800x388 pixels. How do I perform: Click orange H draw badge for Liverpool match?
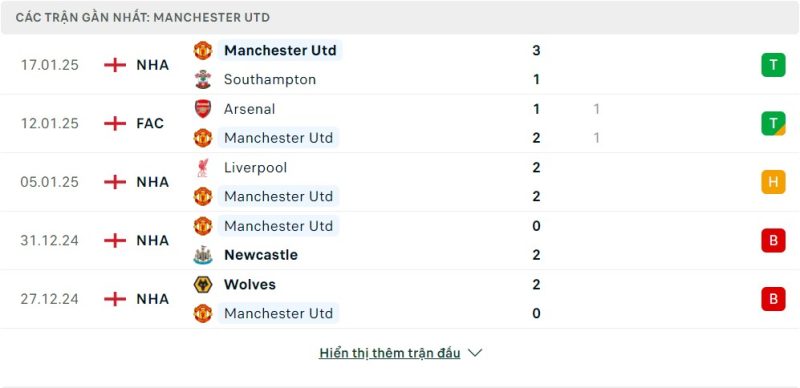point(773,182)
